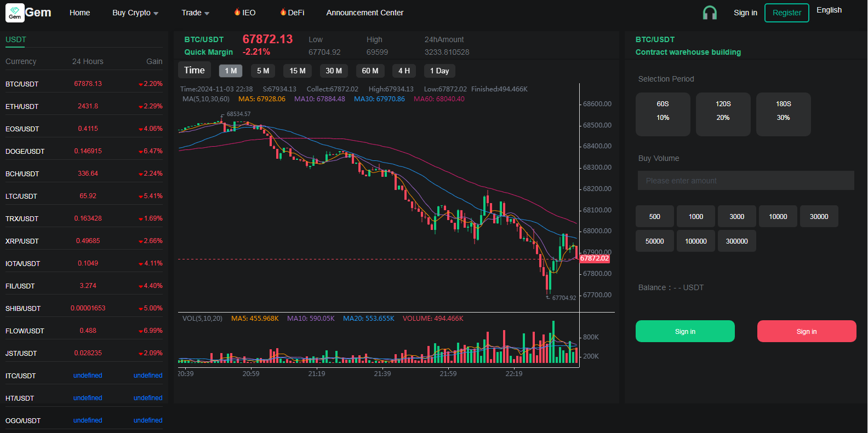The width and height of the screenshot is (868, 433).
Task: Select the 120S 20% period option
Action: coord(723,114)
